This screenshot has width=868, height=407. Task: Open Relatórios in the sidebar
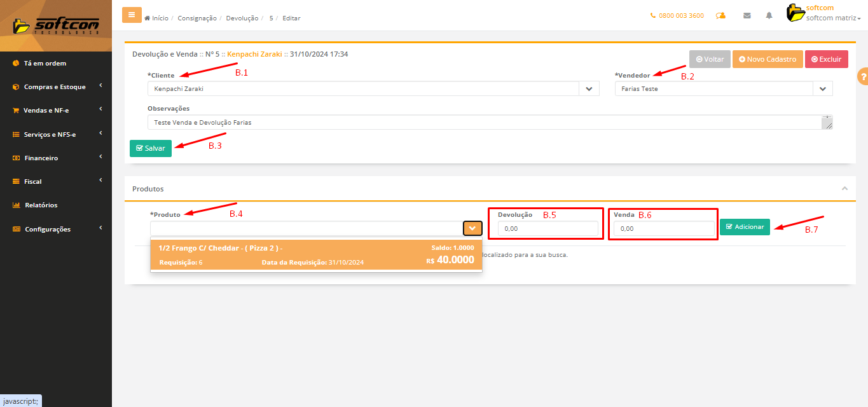41,205
